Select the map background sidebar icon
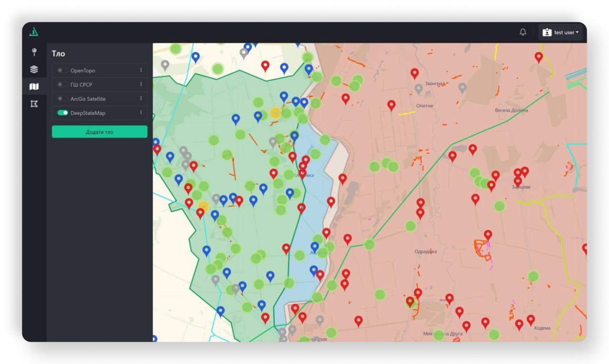This screenshot has height=364, width=609. [x=34, y=87]
